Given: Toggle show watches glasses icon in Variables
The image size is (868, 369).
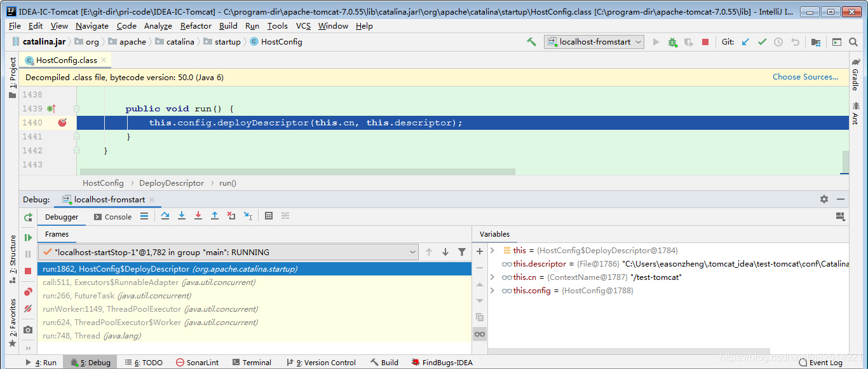Looking at the screenshot, I should [x=480, y=334].
